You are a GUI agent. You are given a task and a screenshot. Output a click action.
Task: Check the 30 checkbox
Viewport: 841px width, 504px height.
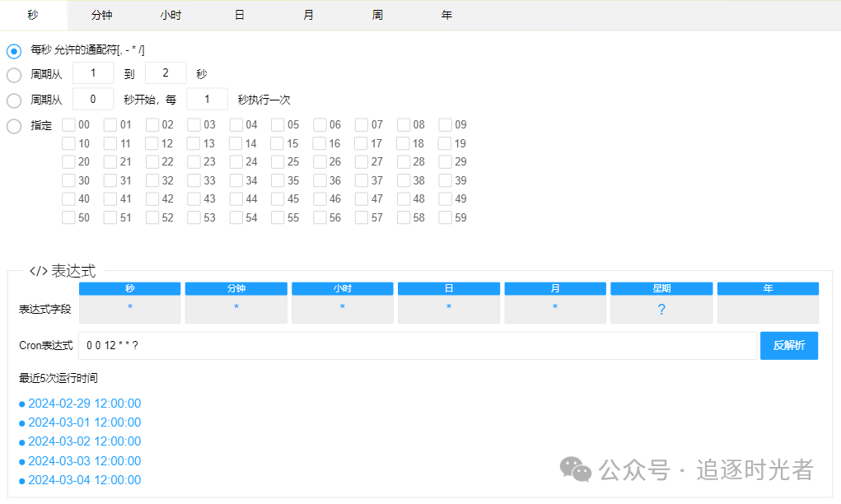pyautogui.click(x=69, y=180)
